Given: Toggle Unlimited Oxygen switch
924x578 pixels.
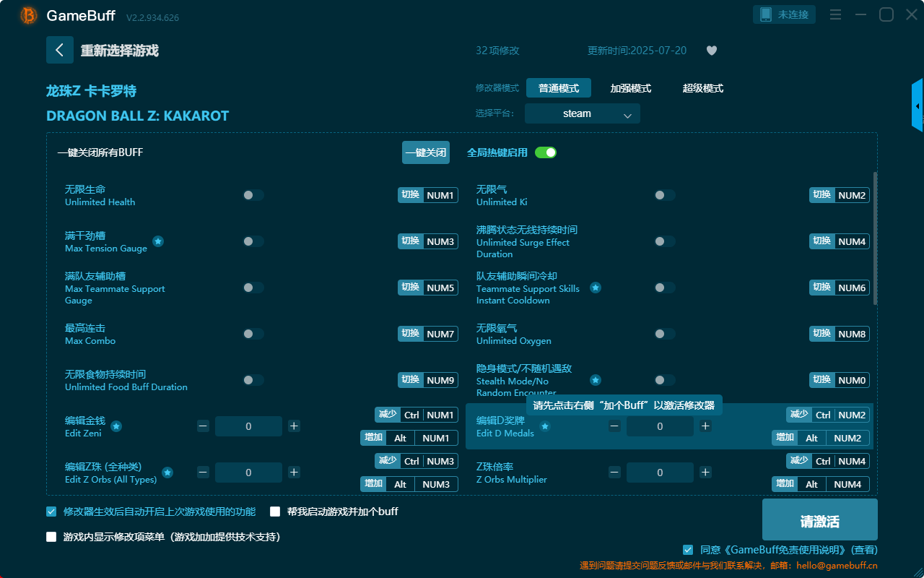Looking at the screenshot, I should [665, 334].
